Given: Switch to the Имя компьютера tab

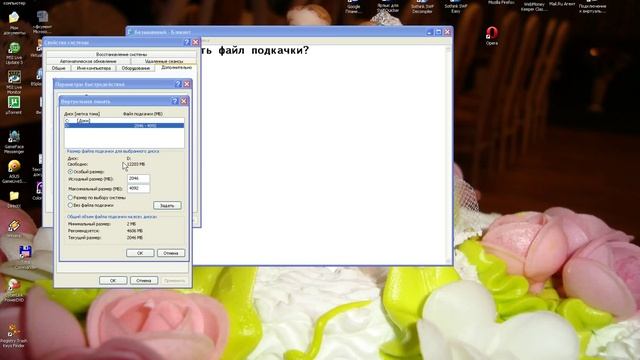Looking at the screenshot, I should (93, 68).
